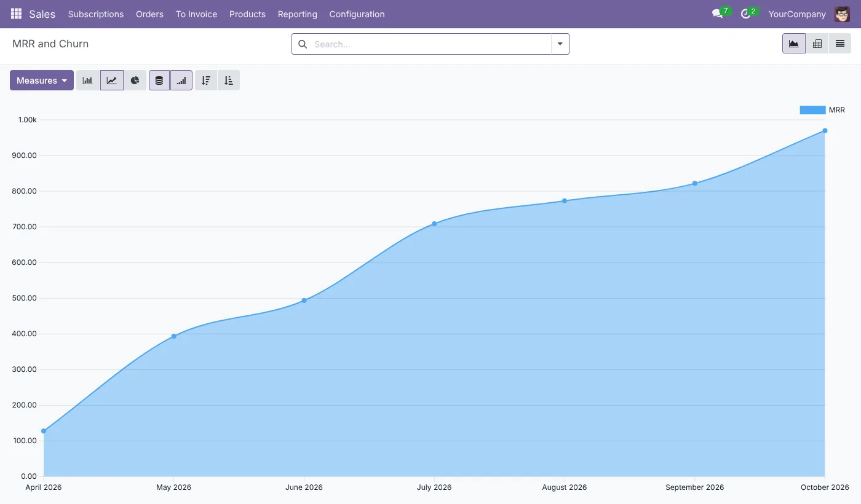The height and width of the screenshot is (504, 861).
Task: Switch to the list view
Action: coord(840,44)
